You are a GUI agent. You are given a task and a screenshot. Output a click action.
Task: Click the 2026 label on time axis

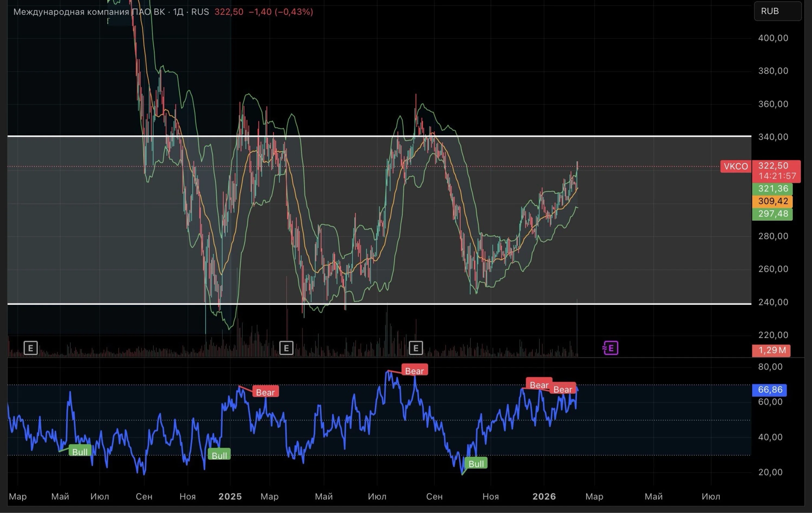[544, 496]
